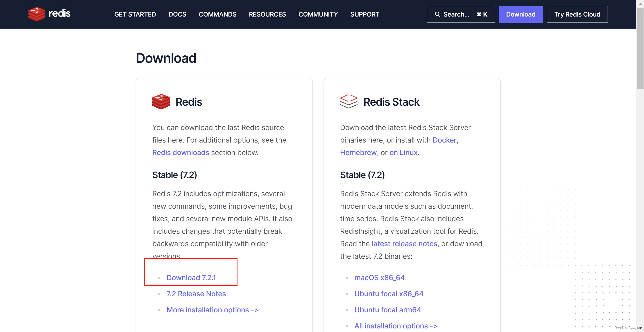Click the Try Redis Cloud button
This screenshot has width=644, height=332.
[577, 14]
